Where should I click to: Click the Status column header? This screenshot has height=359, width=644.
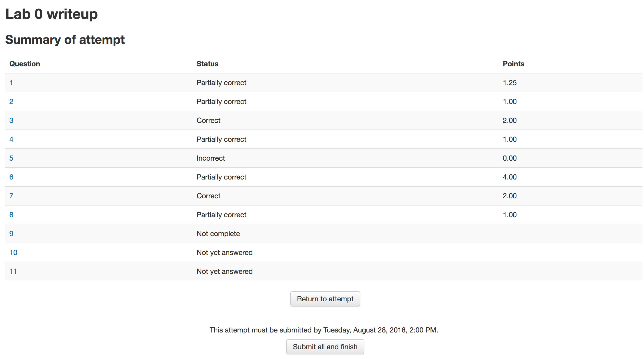click(207, 64)
